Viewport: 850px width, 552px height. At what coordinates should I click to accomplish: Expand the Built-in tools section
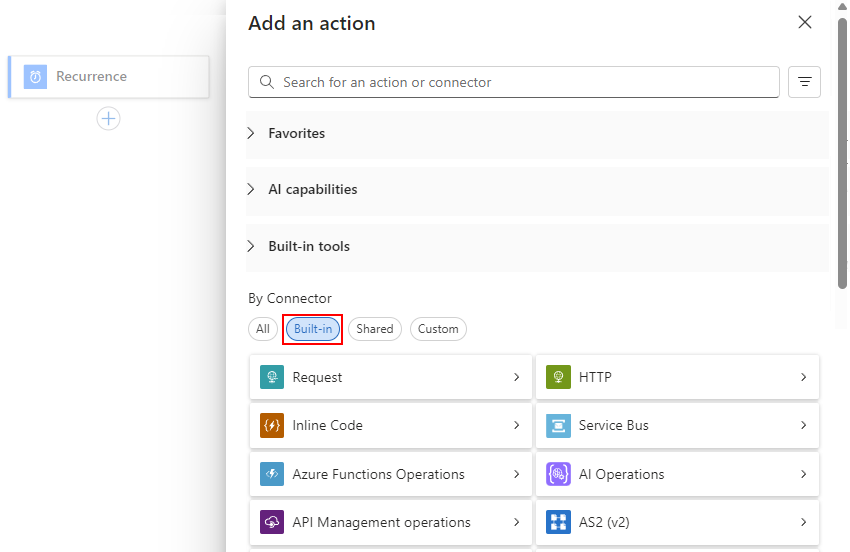[308, 246]
